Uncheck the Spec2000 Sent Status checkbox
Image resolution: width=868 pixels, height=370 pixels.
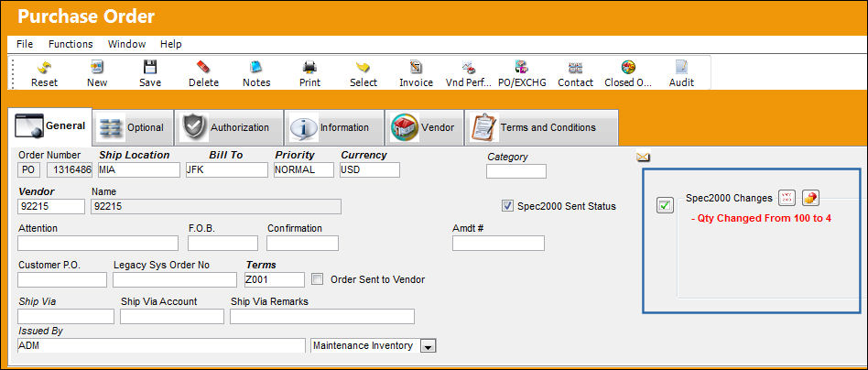(507, 206)
